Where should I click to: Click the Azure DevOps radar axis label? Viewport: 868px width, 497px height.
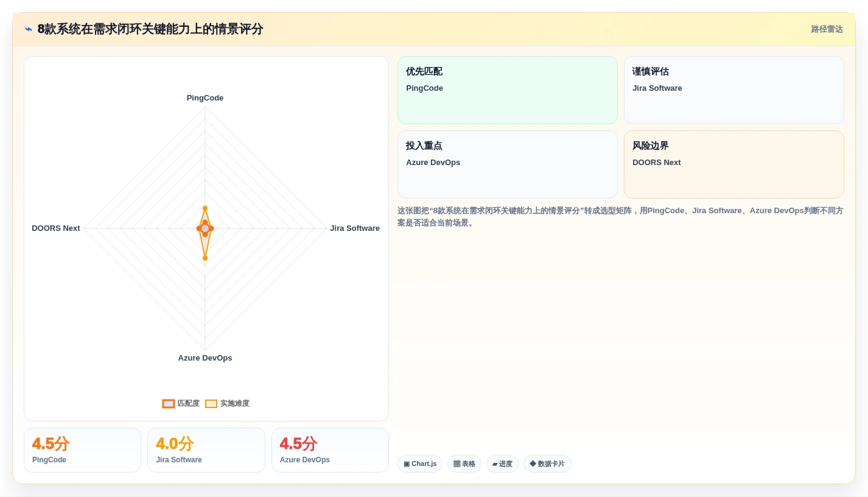(x=205, y=358)
